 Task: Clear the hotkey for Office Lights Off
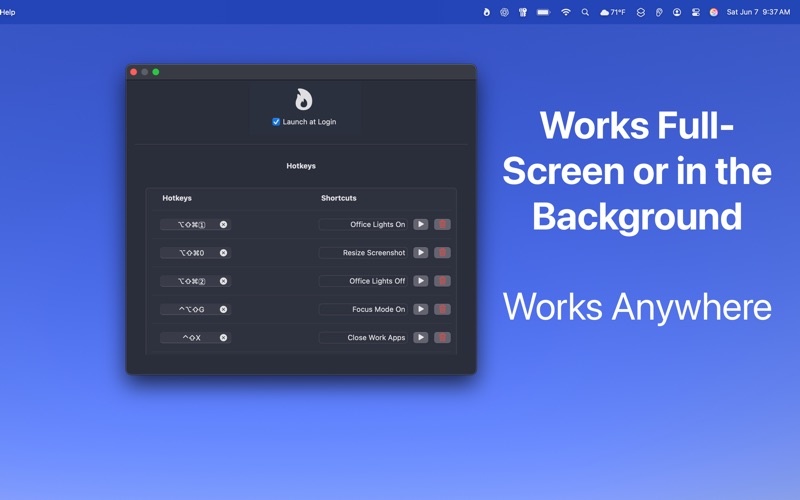click(x=223, y=281)
